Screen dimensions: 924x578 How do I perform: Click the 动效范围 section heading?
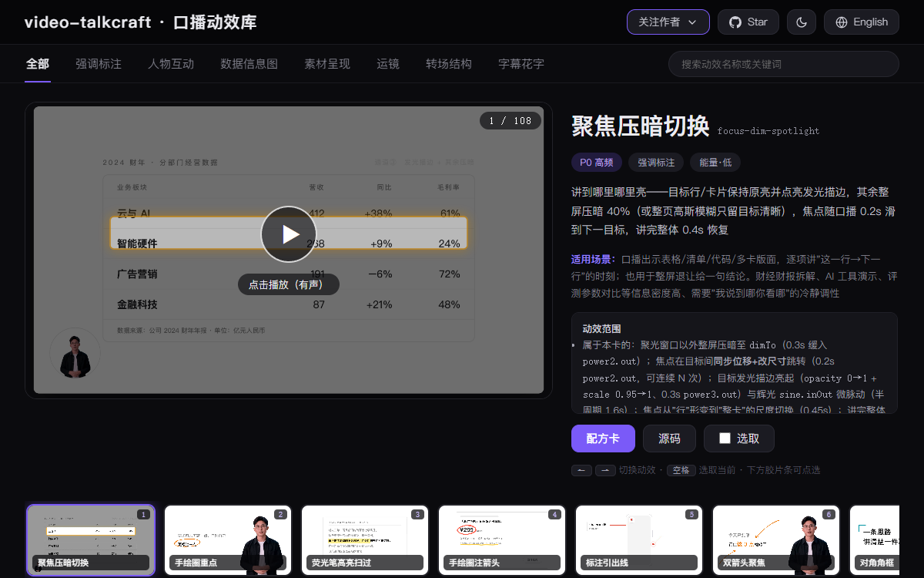pos(601,329)
